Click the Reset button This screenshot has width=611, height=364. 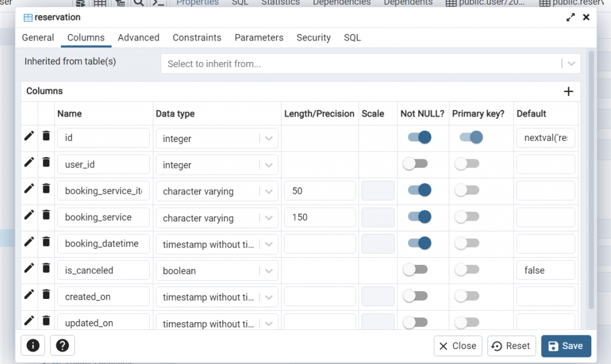[x=511, y=346]
